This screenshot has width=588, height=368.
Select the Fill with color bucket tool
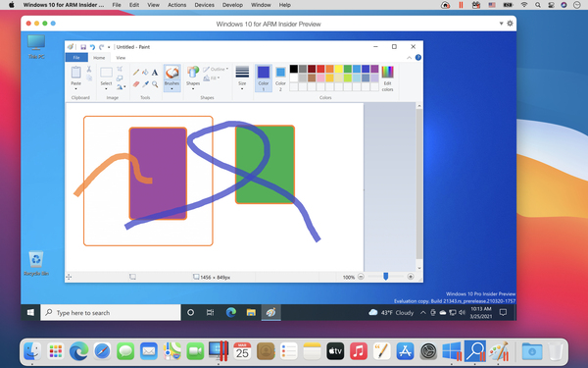[x=145, y=72]
